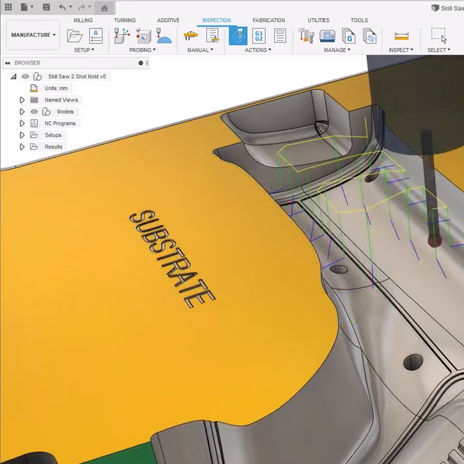The height and width of the screenshot is (464, 464).
Task: Select the Named Views browser item
Action: 61,100
